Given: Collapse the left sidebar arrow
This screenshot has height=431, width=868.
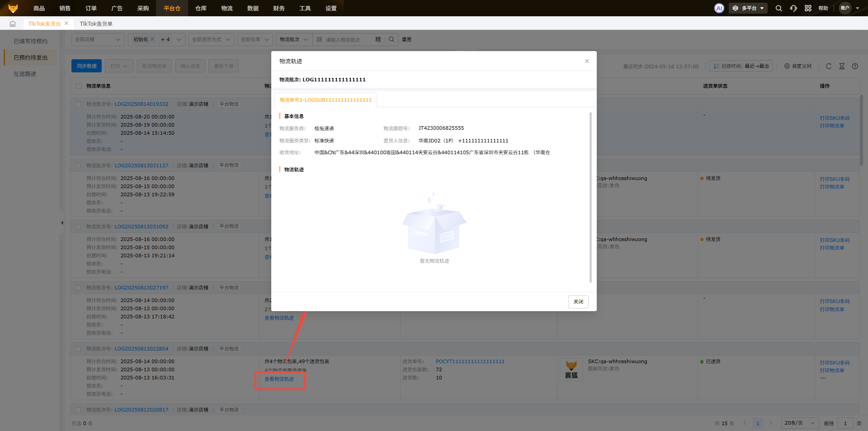Looking at the screenshot, I should (62, 223).
